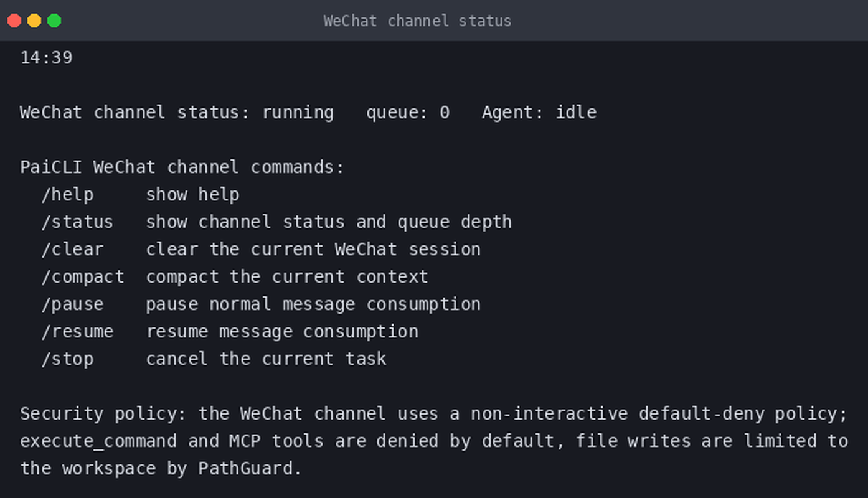The image size is (868, 498).
Task: Click the red close window button
Action: point(14,21)
